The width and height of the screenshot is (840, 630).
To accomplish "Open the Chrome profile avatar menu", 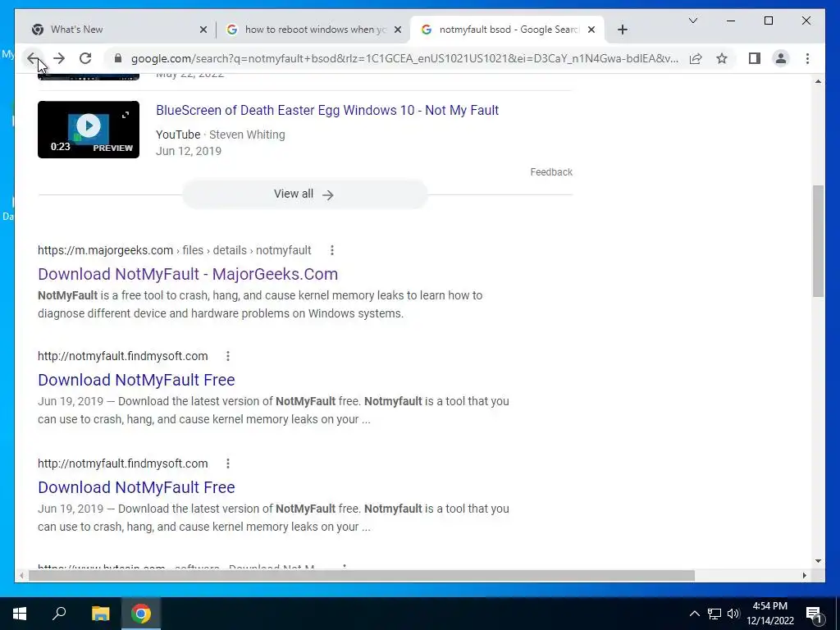I will [x=781, y=58].
